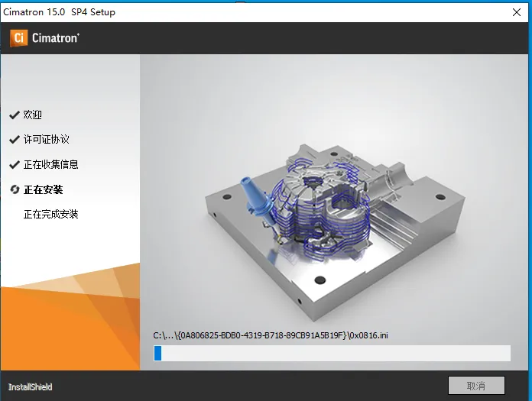Click the checkmark next to 许可证协议
This screenshot has height=401, width=532.
(15, 139)
